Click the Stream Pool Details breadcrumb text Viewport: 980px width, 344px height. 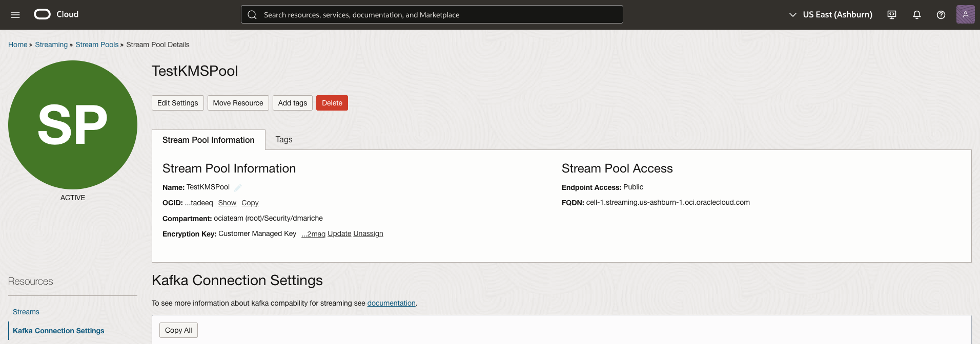158,45
